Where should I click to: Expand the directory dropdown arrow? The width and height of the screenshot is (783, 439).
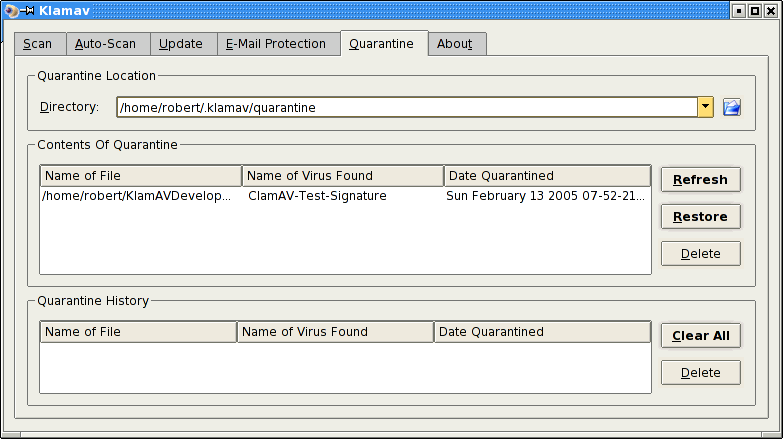pyautogui.click(x=705, y=107)
